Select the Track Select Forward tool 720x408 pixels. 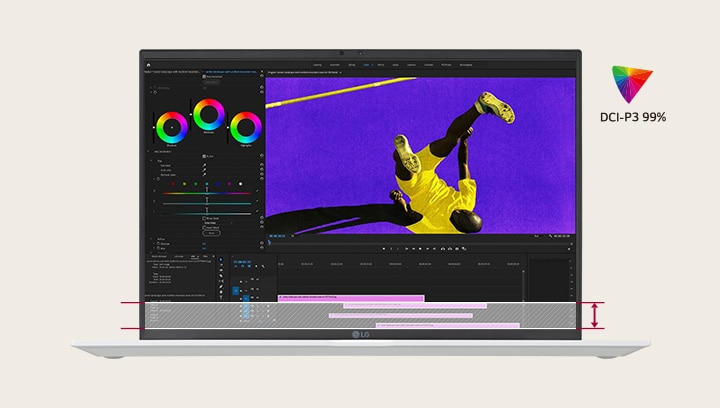[x=221, y=265]
